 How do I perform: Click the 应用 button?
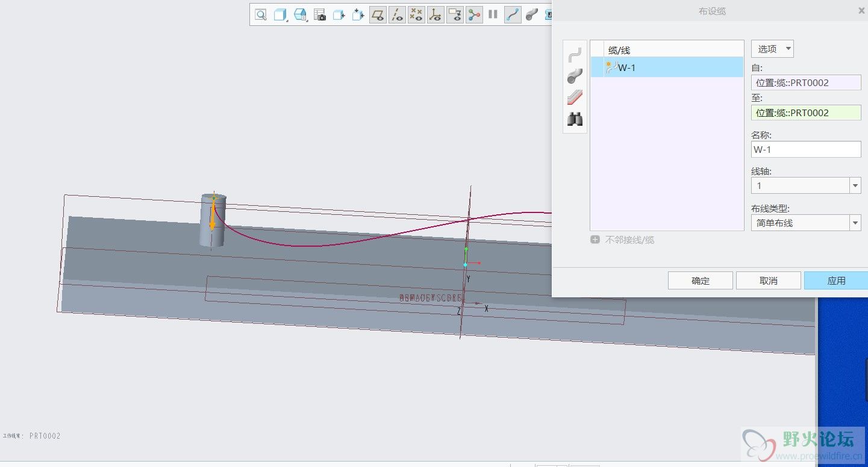836,280
